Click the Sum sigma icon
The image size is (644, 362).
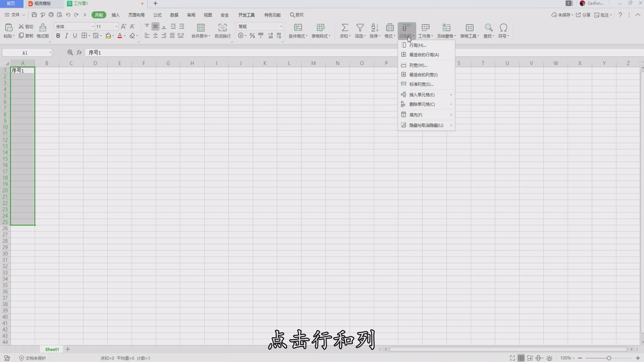tap(345, 27)
